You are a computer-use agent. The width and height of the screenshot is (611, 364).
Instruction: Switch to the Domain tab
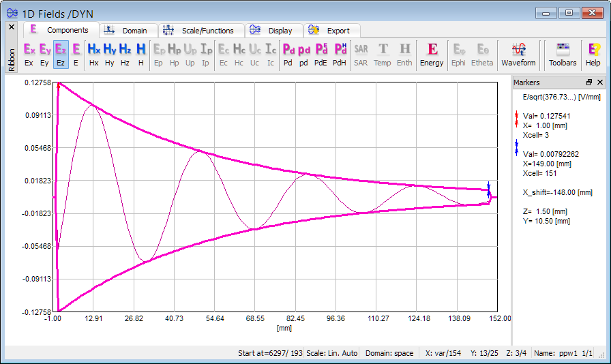click(x=128, y=31)
